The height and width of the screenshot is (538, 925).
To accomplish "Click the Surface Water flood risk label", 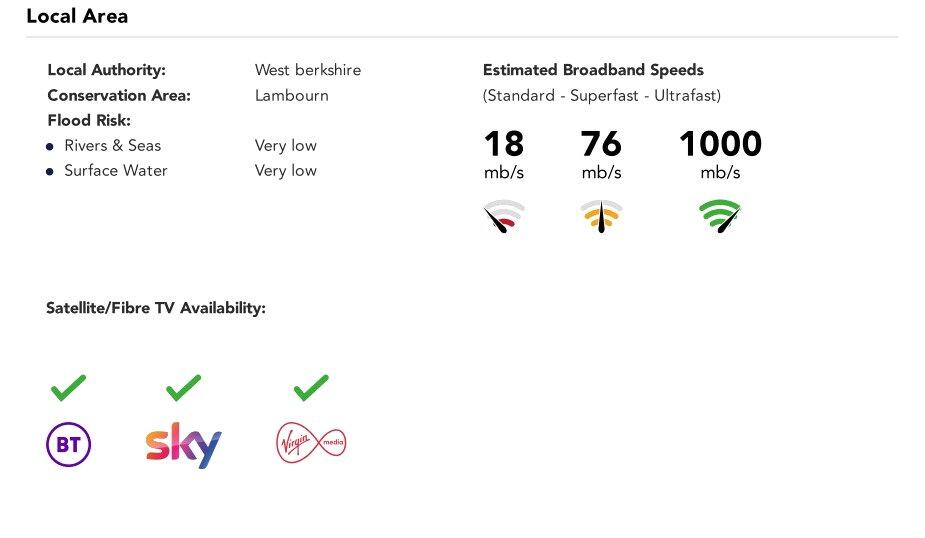I will [x=116, y=171].
